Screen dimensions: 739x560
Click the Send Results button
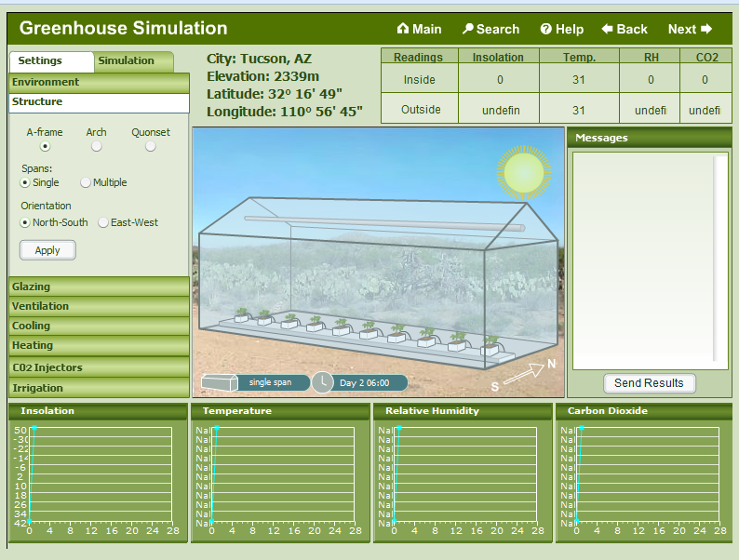[649, 383]
